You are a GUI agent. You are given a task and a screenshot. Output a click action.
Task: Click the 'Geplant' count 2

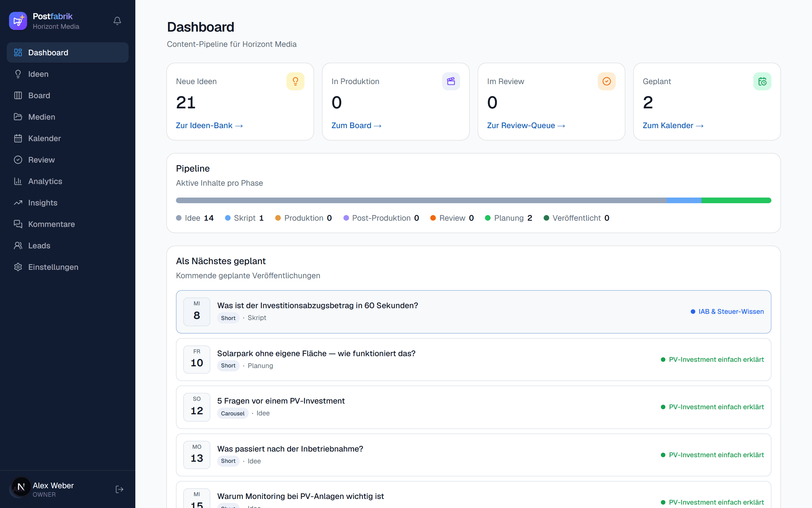(648, 102)
